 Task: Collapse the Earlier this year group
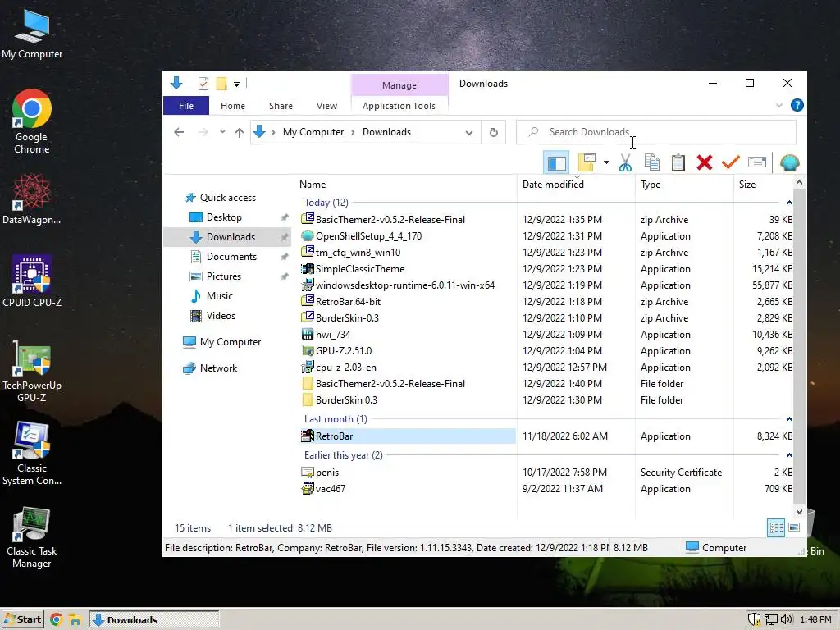[789, 455]
